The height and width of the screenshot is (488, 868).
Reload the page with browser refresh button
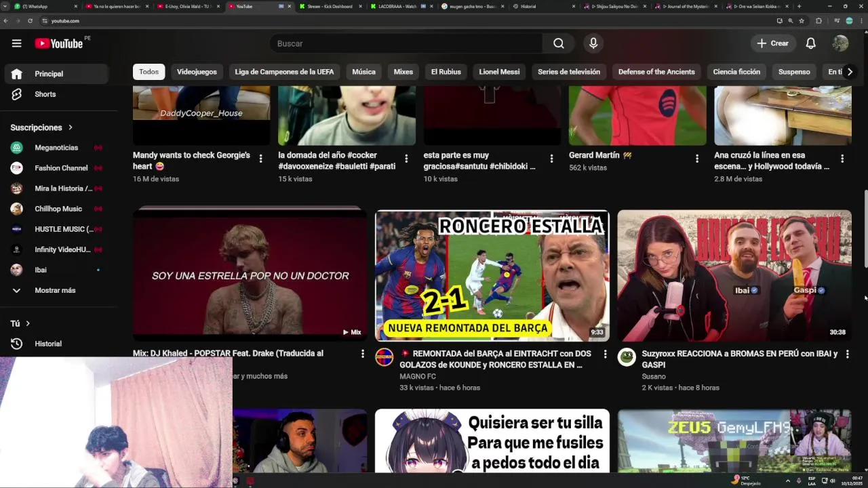click(30, 21)
